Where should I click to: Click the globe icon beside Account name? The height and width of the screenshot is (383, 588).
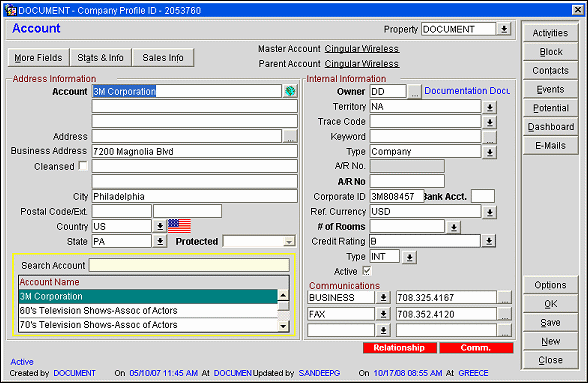pos(290,91)
